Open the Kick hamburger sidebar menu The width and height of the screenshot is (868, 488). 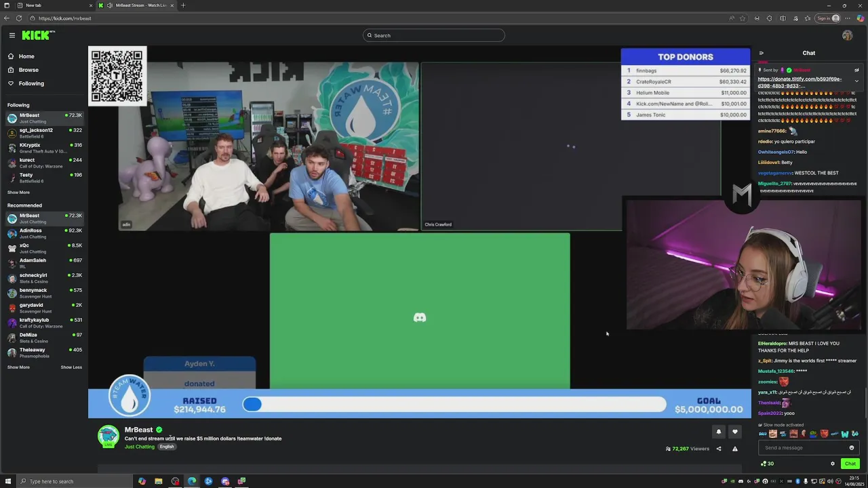(x=12, y=35)
